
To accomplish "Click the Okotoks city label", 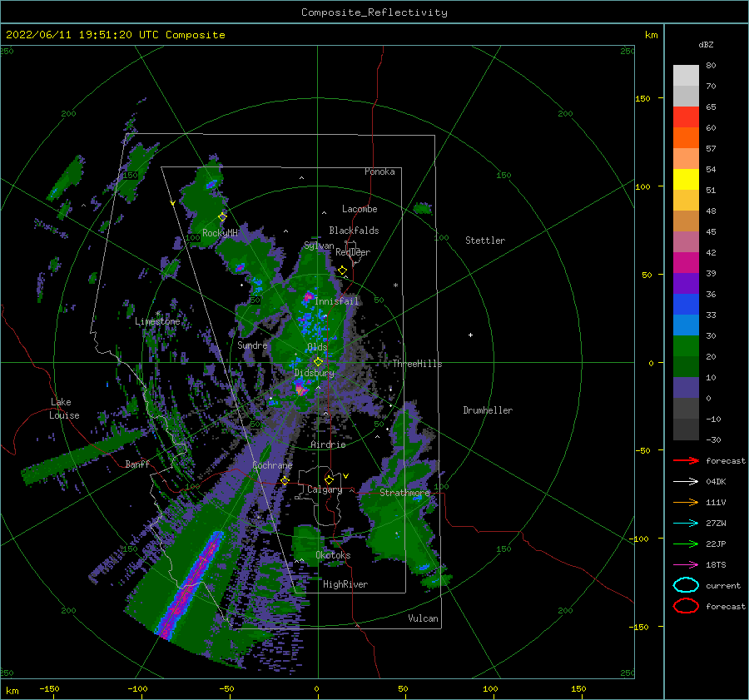I will coord(333,555).
